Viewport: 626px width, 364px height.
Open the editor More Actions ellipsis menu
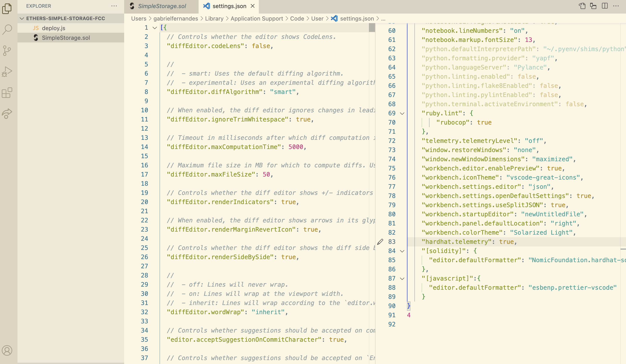pyautogui.click(x=616, y=6)
